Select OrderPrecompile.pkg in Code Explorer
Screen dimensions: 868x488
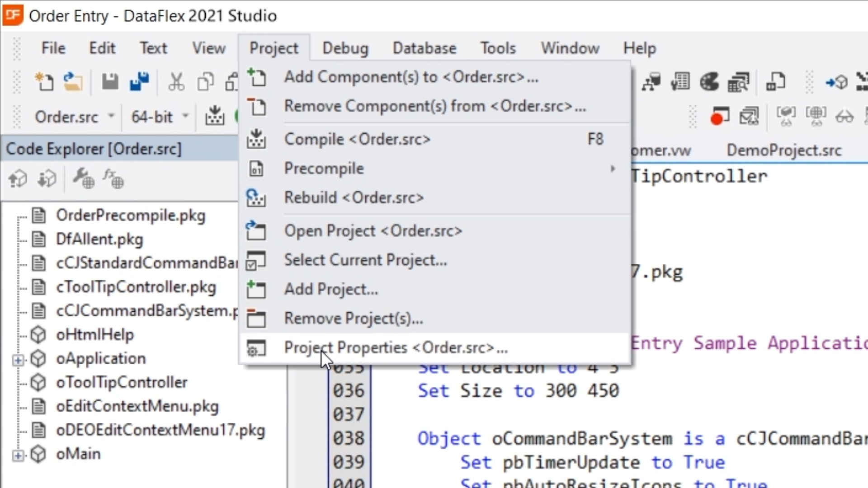pyautogui.click(x=130, y=216)
